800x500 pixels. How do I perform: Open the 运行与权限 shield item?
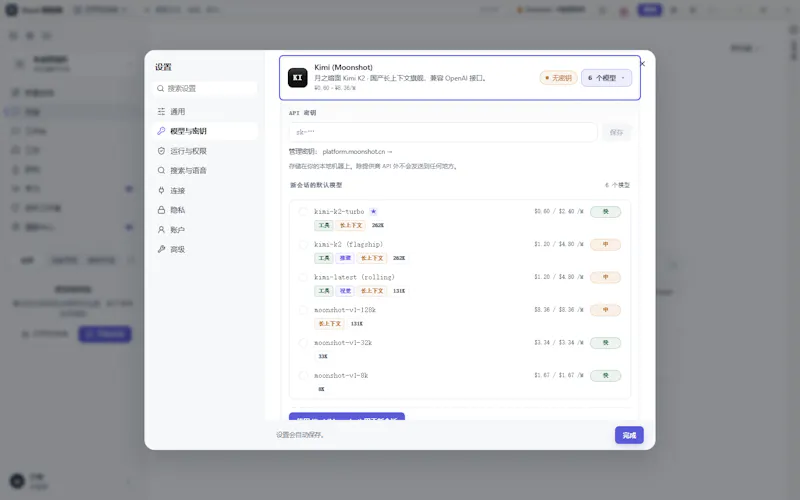205,151
